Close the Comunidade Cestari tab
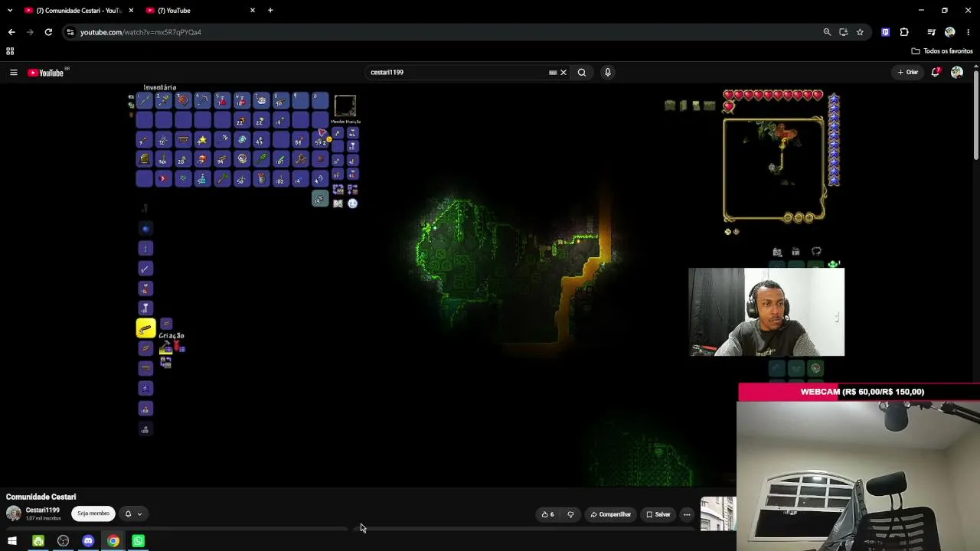The image size is (980, 551). click(x=131, y=11)
